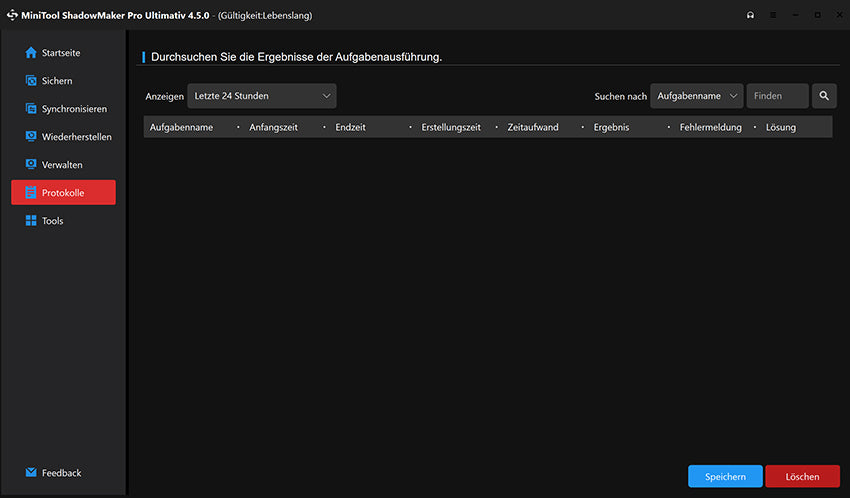The height and width of the screenshot is (498, 850).
Task: Expand the Letzte 24 Stunden dropdown
Action: point(262,96)
